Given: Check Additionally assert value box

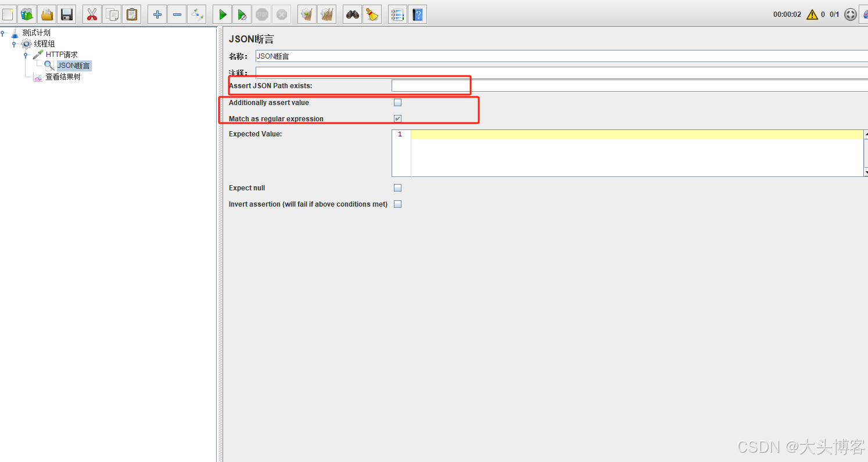Looking at the screenshot, I should point(397,103).
